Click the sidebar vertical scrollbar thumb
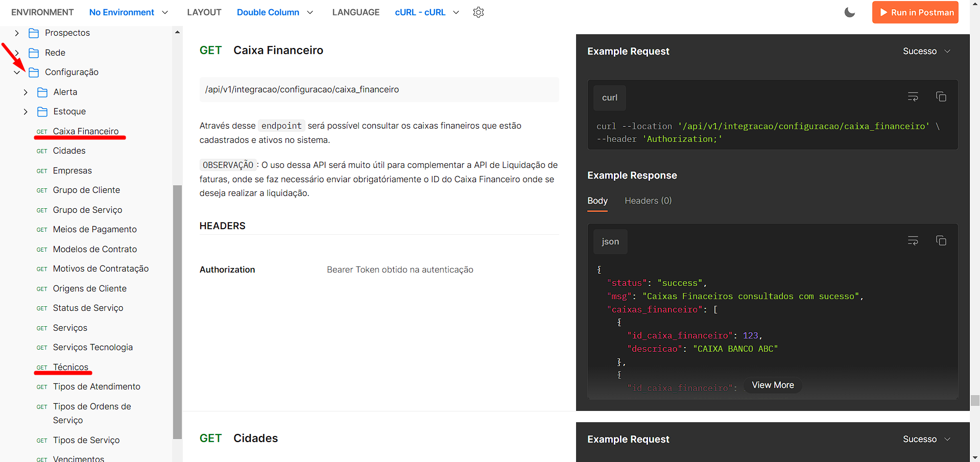Screen dimensions: 980x462 coord(177,311)
